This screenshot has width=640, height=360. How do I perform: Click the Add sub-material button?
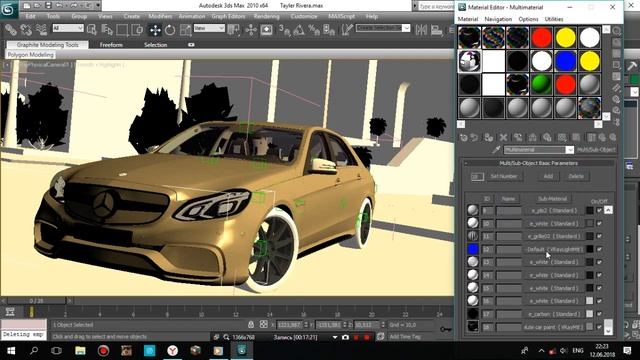coord(548,176)
